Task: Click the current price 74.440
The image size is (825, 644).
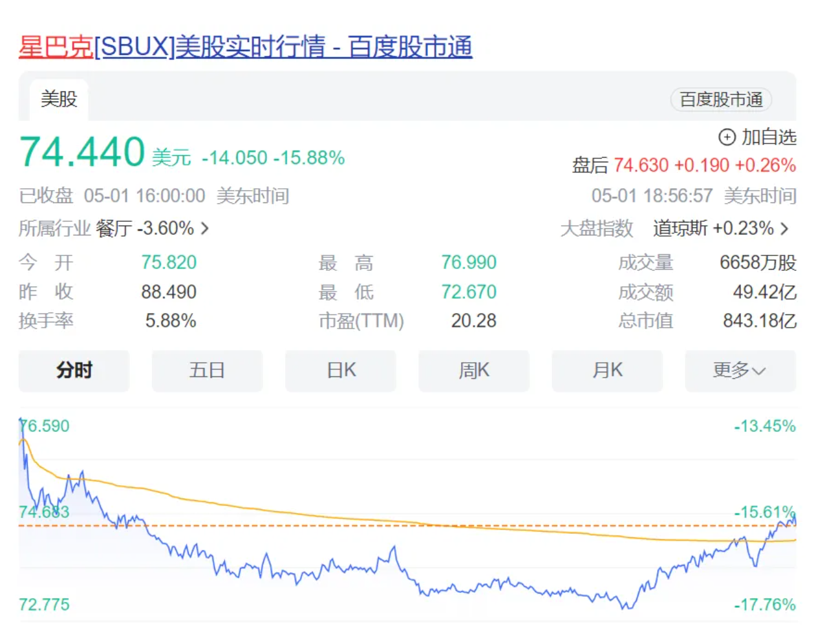Action: click(82, 153)
